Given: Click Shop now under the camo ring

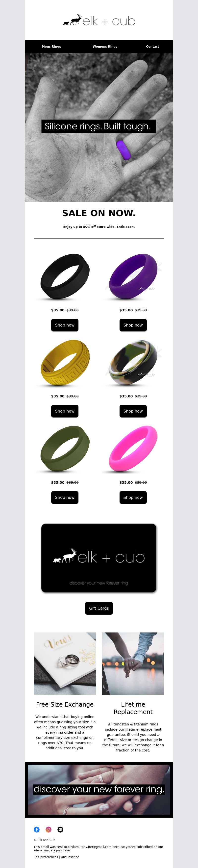Looking at the screenshot, I should (x=133, y=411).
